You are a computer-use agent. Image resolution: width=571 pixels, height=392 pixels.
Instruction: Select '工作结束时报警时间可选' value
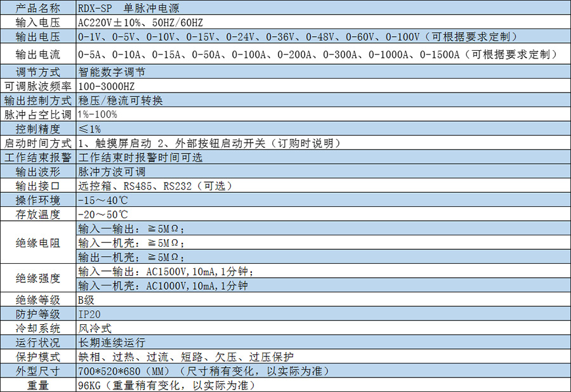(140, 157)
